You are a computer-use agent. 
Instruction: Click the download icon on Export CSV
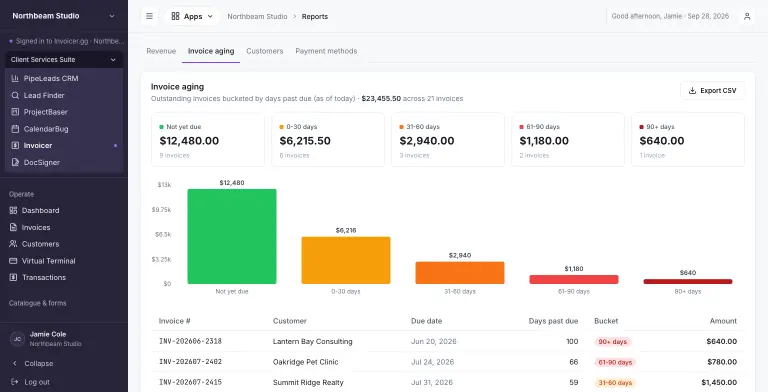pyautogui.click(x=692, y=91)
